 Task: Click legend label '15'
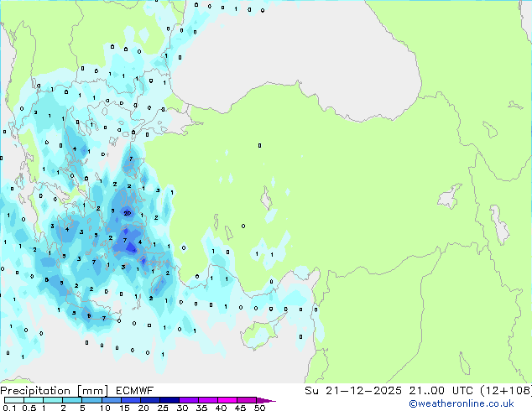click(124, 408)
